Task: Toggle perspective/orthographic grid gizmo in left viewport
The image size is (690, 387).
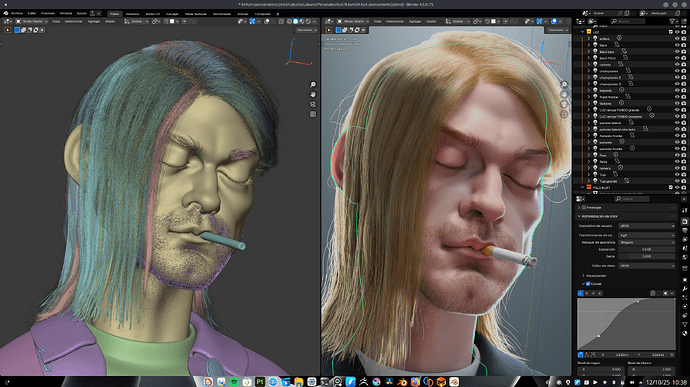Action: tap(313, 114)
